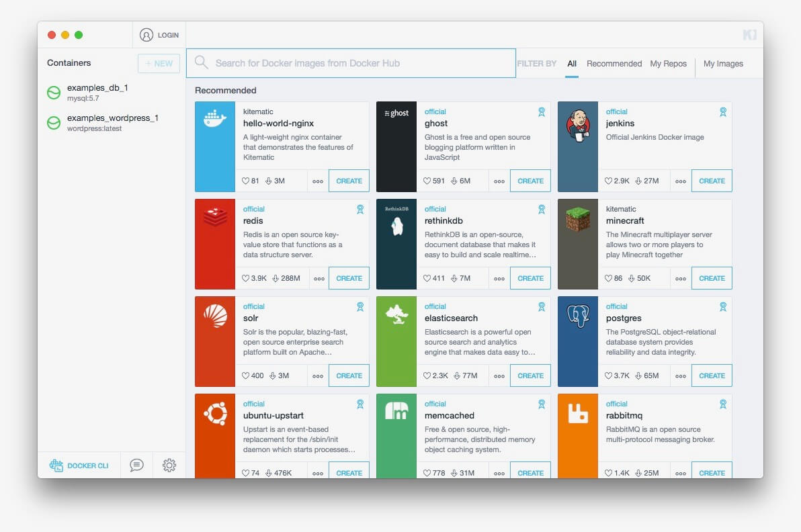The height and width of the screenshot is (532, 801).
Task: Click the official badge on the ghost card
Action: [x=542, y=112]
